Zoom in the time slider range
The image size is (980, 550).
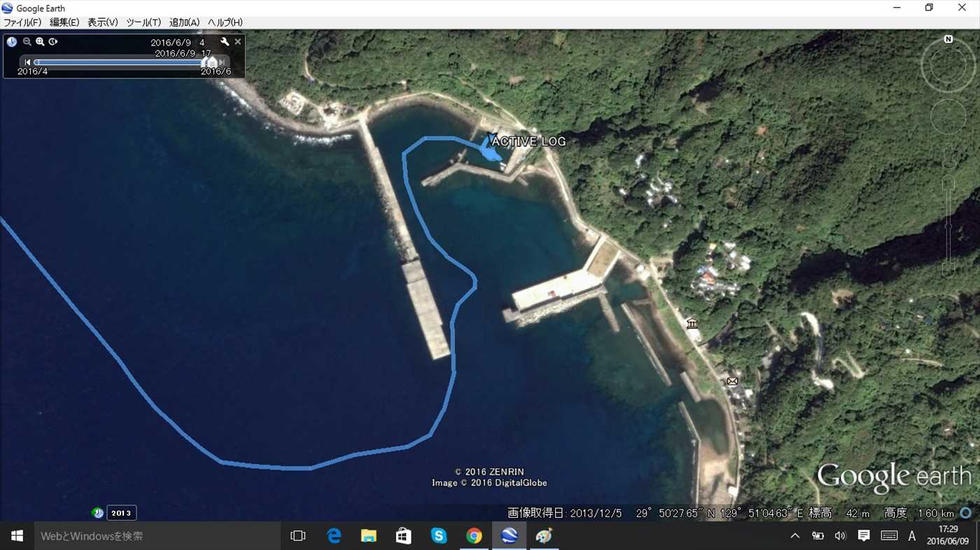pyautogui.click(x=40, y=42)
